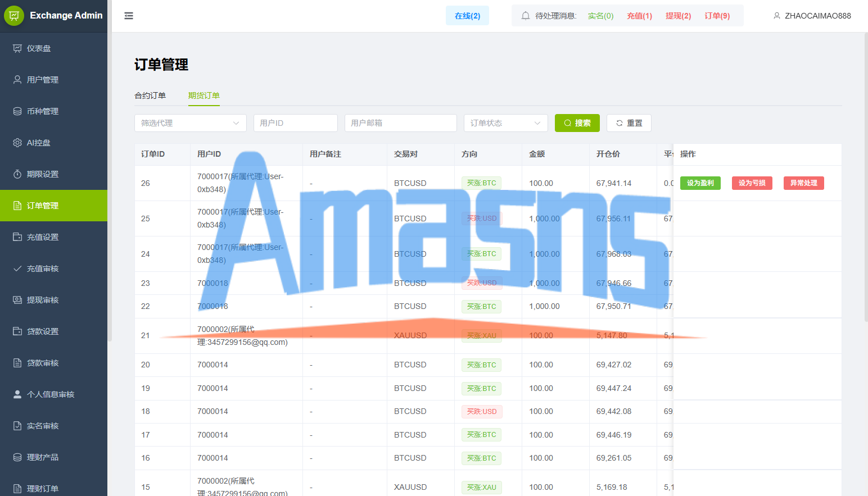
Task: Click the 买涨:XAU tag in order 15
Action: 482,488
